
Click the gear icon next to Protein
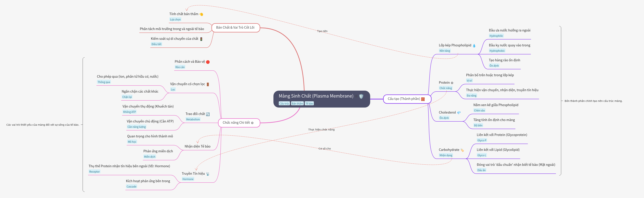tap(452, 83)
